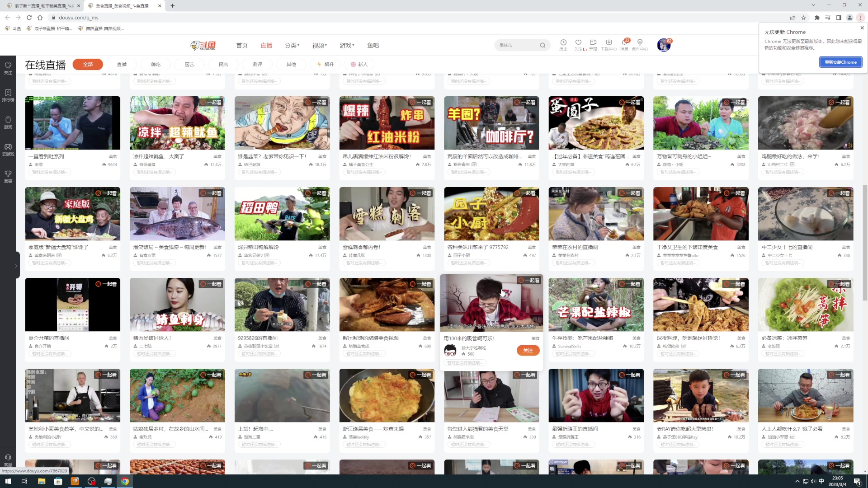Image resolution: width=868 pixels, height=488 pixels.
Task: Select the 嗨吃 filter tab
Action: point(156,64)
